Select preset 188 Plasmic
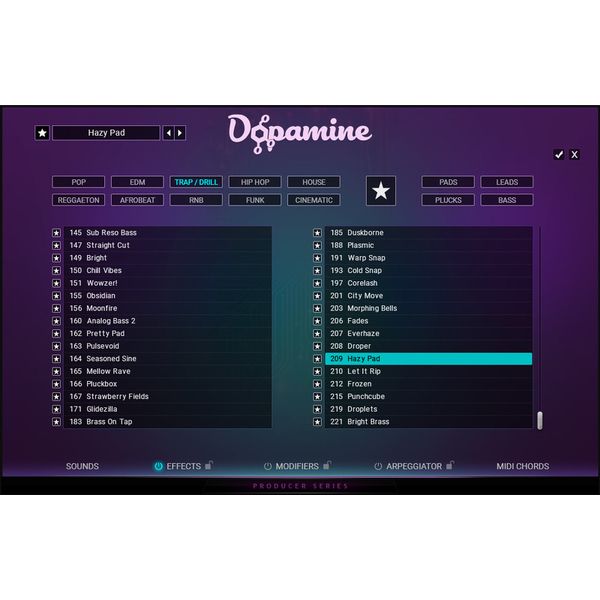The height and width of the screenshot is (600, 600). (x=429, y=245)
